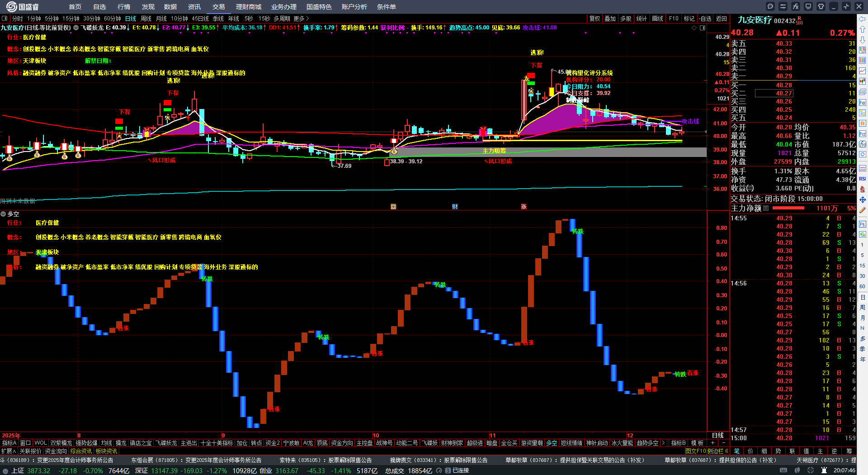
Task: Click the f(x) function icon in sidebar
Action: click(x=863, y=144)
